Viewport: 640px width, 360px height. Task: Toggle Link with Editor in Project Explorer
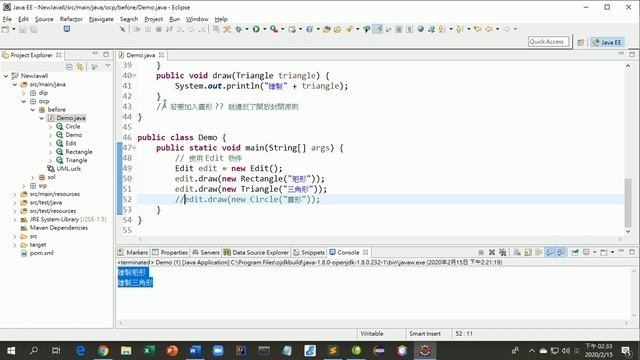coord(80,67)
